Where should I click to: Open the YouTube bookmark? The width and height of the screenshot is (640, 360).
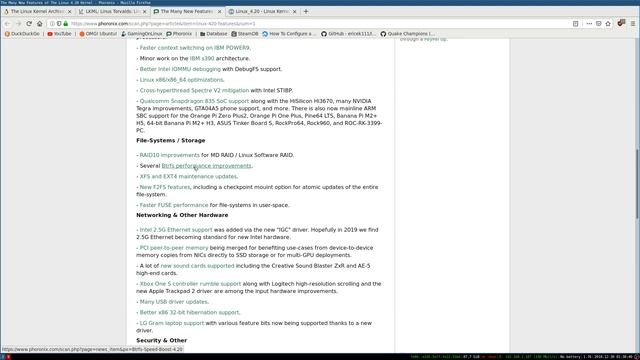point(59,34)
